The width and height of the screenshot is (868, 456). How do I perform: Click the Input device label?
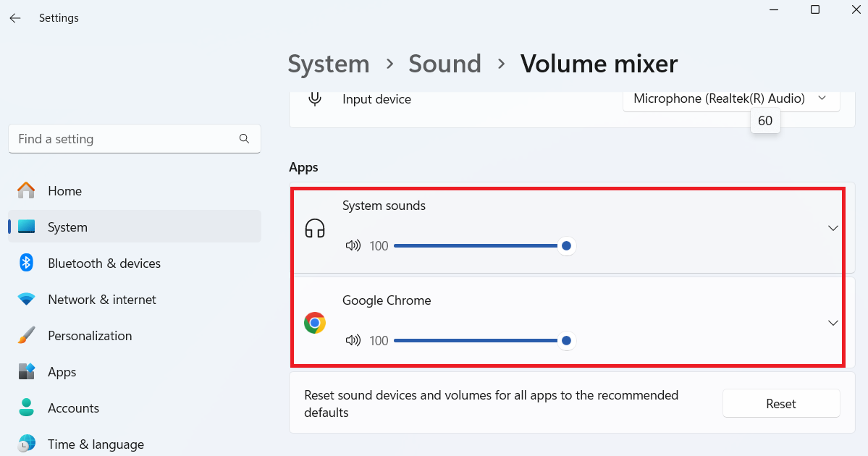coord(376,99)
